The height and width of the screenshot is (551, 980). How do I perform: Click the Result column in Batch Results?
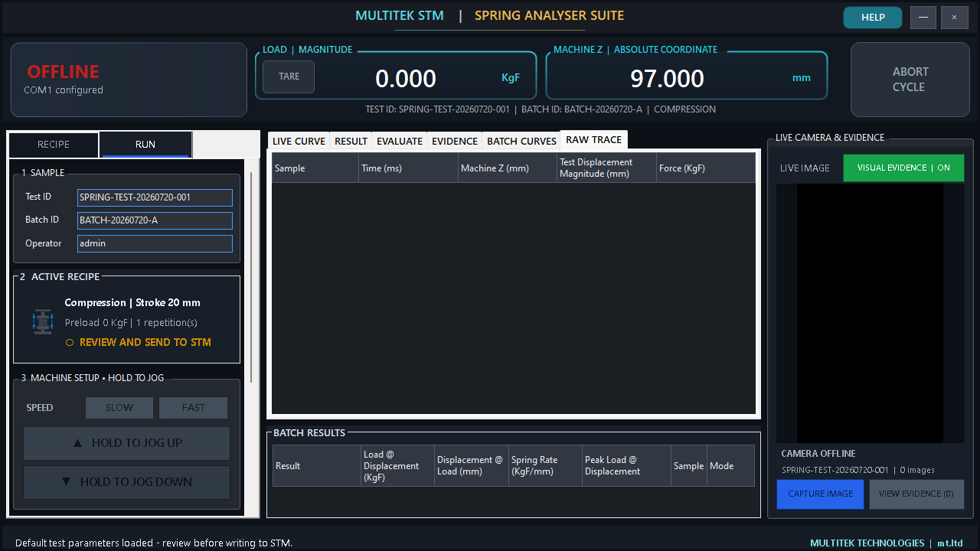(x=317, y=466)
